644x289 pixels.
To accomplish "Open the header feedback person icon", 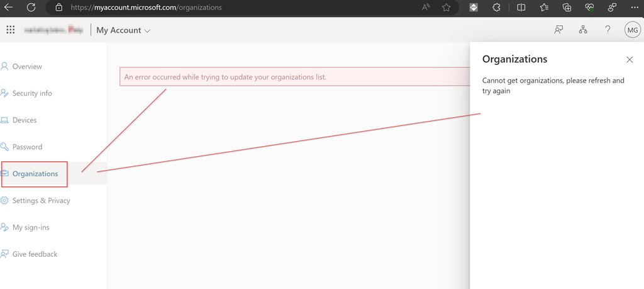I will [558, 30].
